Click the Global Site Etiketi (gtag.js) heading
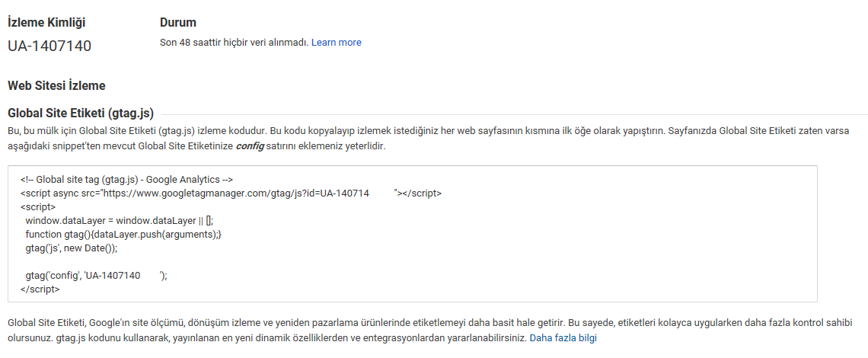This screenshot has width=868, height=358. pyautogui.click(x=81, y=113)
